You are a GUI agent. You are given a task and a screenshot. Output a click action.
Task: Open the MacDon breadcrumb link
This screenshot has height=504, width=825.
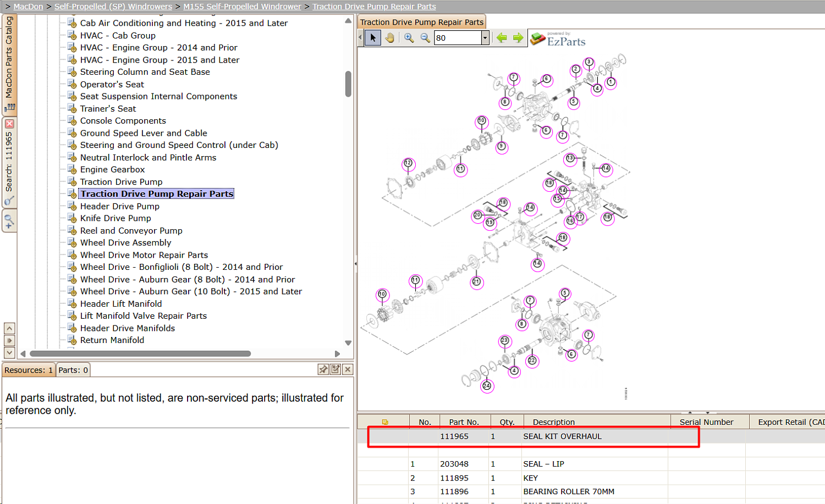tap(28, 7)
